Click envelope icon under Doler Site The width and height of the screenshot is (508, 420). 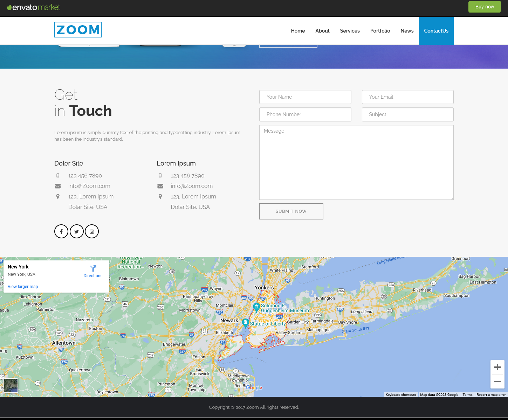tap(58, 186)
